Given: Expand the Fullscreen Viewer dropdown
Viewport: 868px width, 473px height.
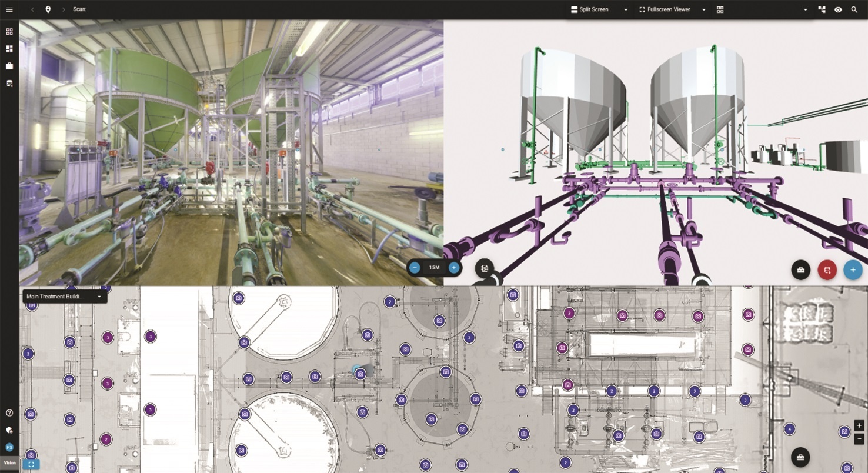Looking at the screenshot, I should coord(703,9).
